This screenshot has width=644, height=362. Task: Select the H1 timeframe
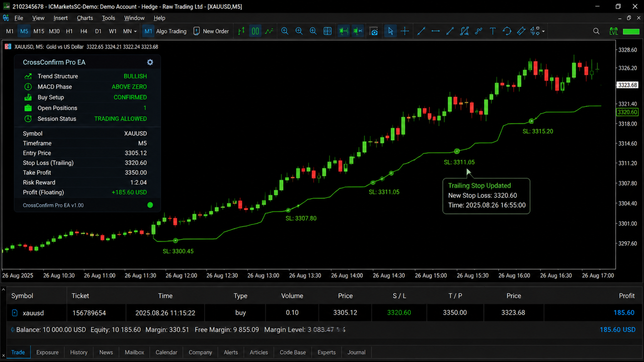pyautogui.click(x=69, y=31)
